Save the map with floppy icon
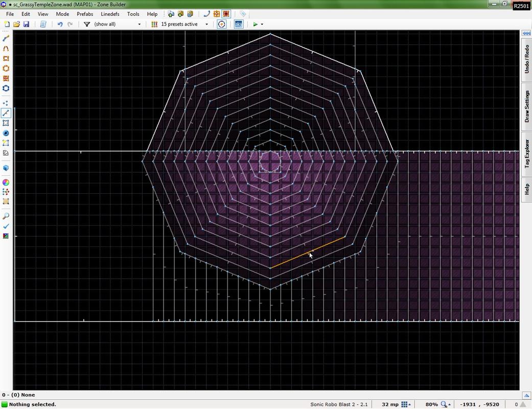Image resolution: width=532 pixels, height=409 pixels. tap(26, 24)
